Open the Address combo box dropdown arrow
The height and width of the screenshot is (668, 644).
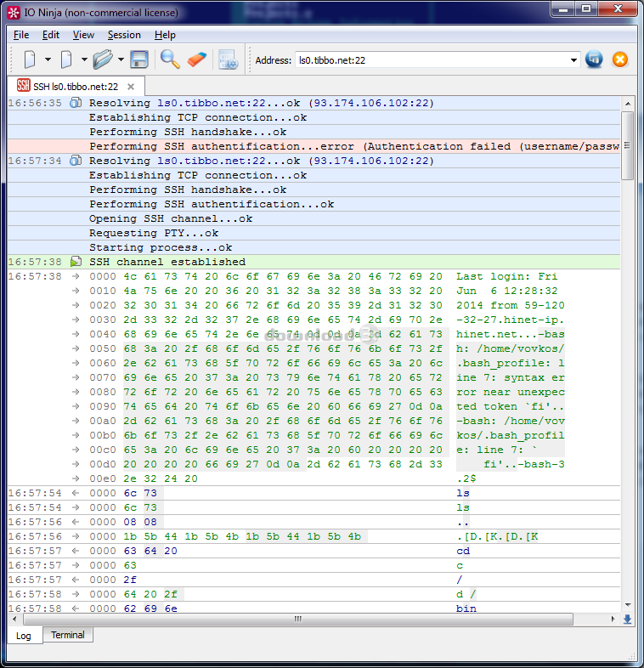point(573,60)
